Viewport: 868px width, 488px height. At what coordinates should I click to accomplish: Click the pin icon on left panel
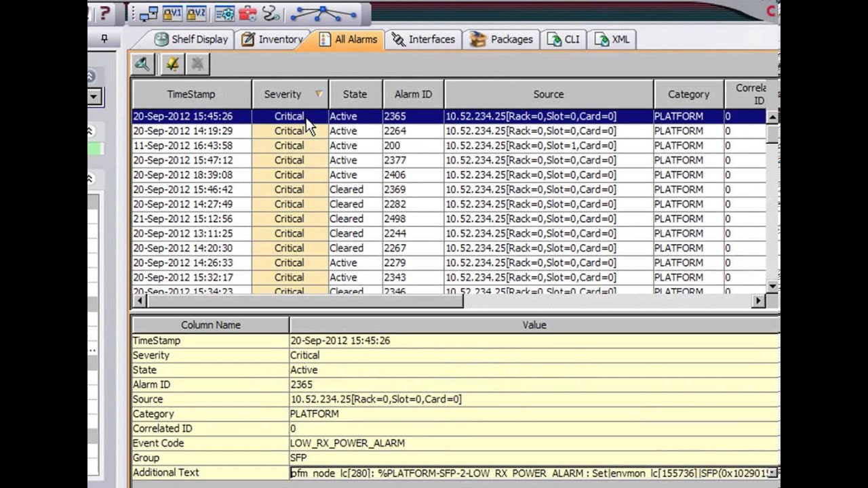[104, 39]
